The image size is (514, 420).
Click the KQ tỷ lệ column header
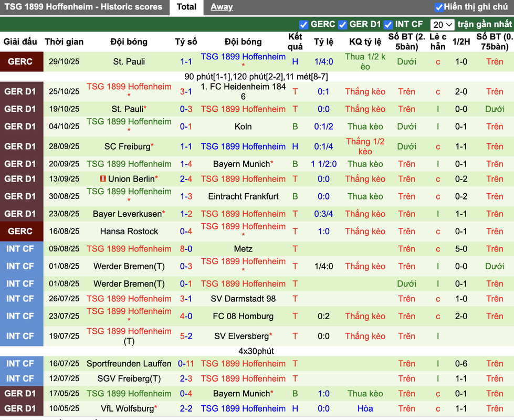point(365,41)
